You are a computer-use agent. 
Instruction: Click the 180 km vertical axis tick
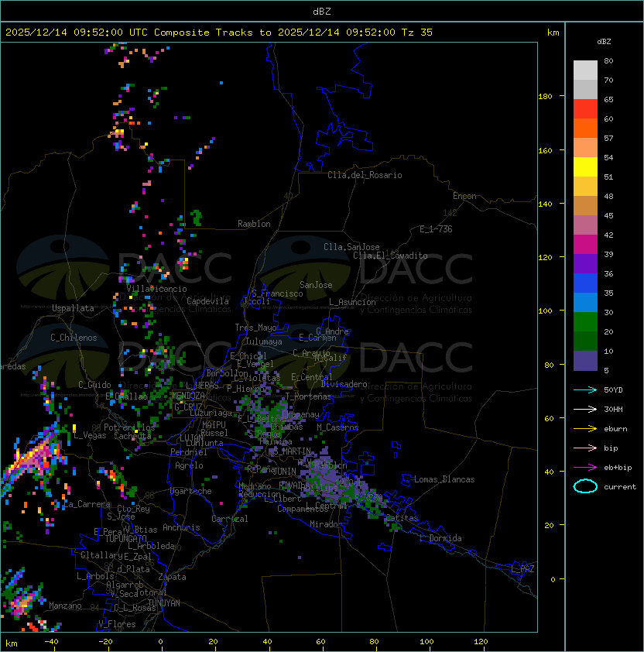click(x=545, y=97)
